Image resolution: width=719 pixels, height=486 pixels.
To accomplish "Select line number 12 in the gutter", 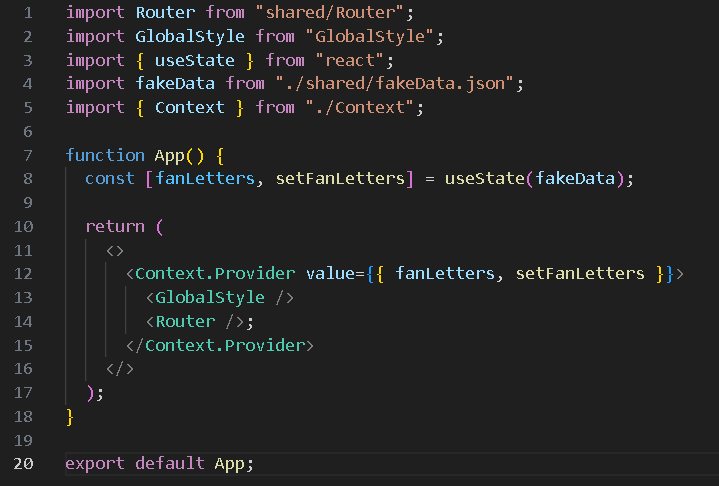I will 23,274.
